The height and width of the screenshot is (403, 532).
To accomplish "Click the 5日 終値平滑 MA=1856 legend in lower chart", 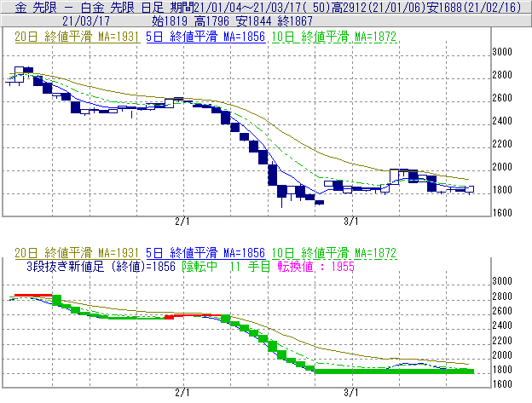I will [x=205, y=253].
